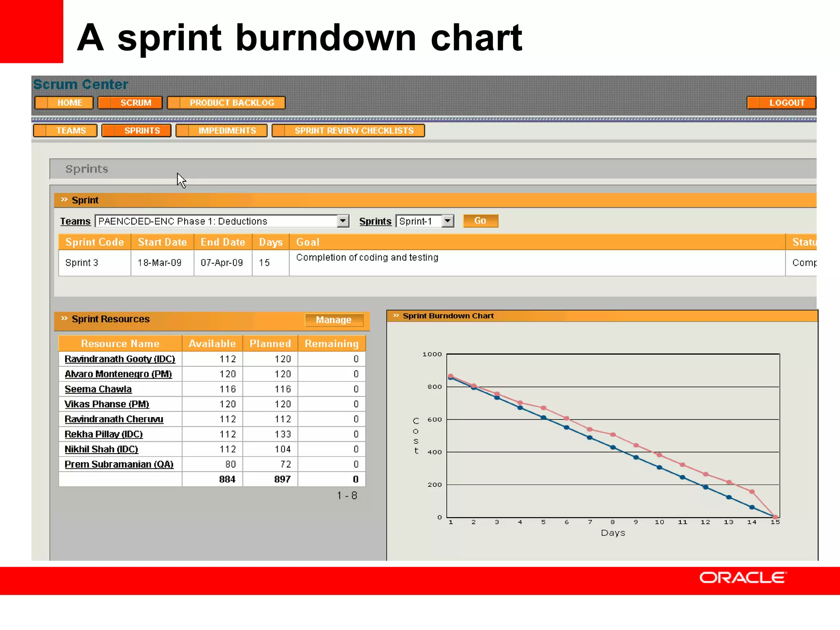
Task: Open the Sprints dropdown arrow
Action: (x=448, y=221)
